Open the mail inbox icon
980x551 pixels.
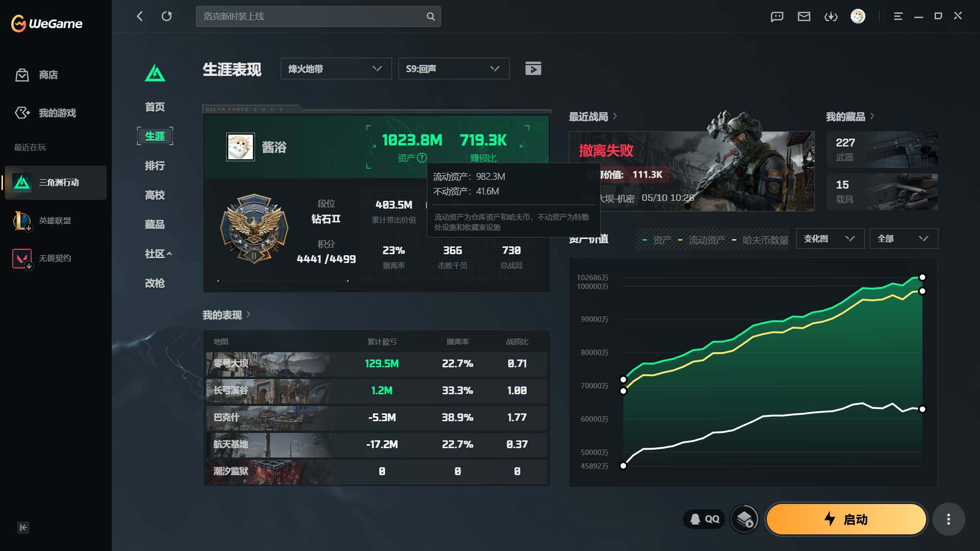click(804, 17)
